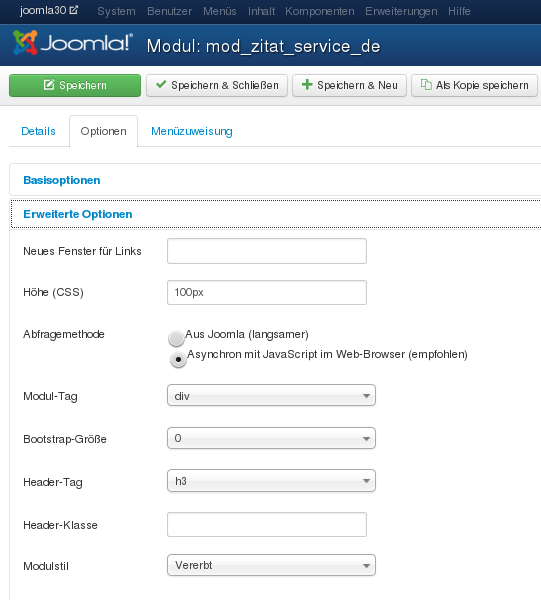Image resolution: width=541 pixels, height=600 pixels.
Task: Open the Modulstil dropdown showing Vererbt
Action: (271, 565)
